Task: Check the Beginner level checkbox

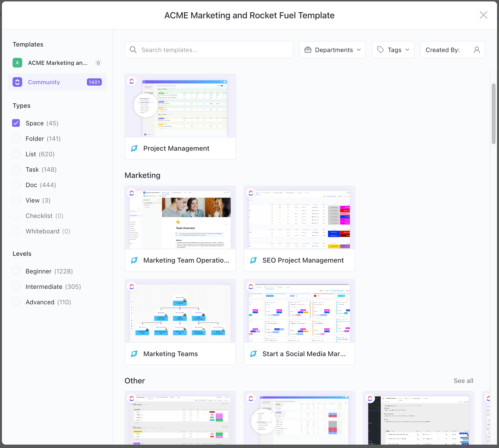Action: (x=16, y=271)
